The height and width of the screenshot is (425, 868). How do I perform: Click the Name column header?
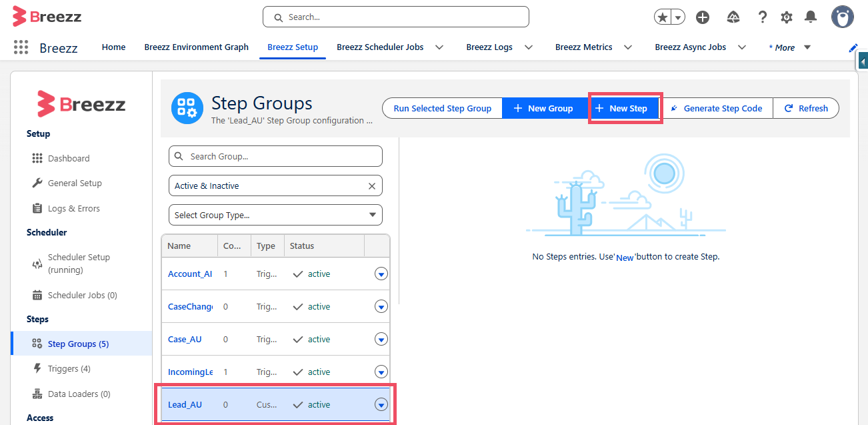pos(189,246)
